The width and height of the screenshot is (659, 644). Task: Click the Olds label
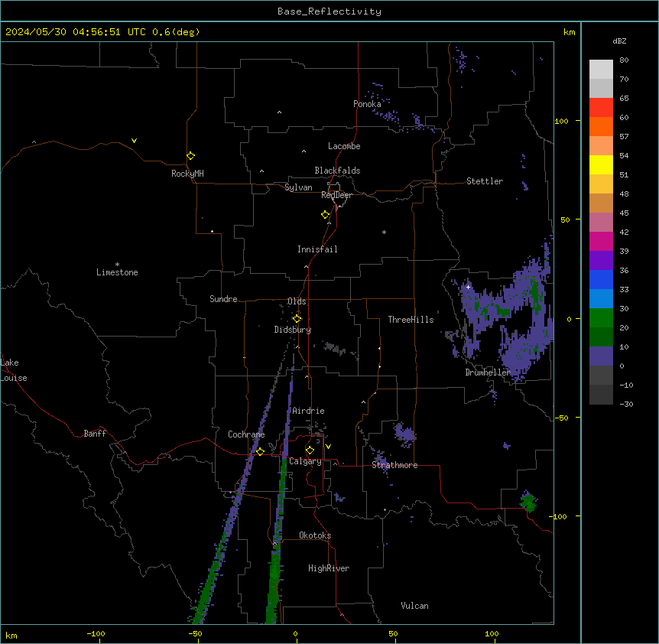(297, 301)
